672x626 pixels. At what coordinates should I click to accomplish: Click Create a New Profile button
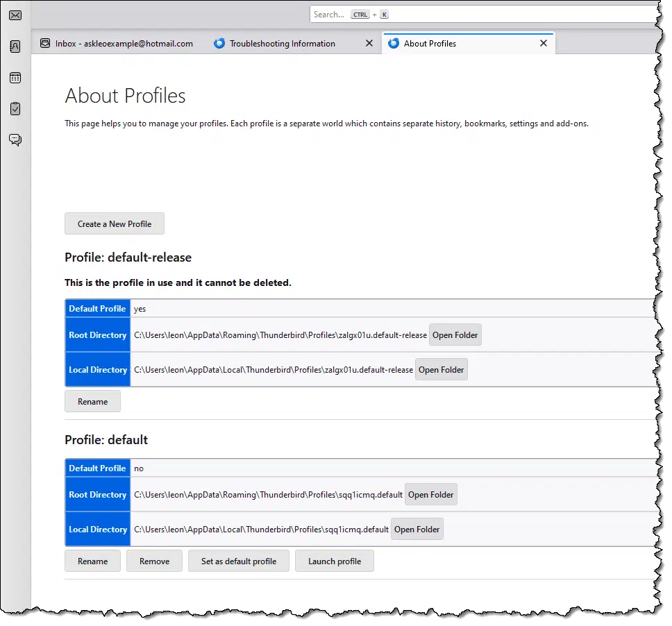coord(115,223)
